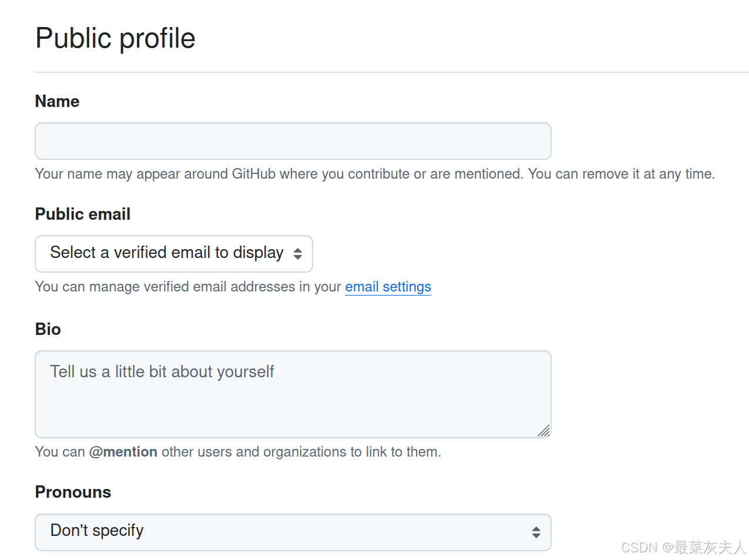Click "You can remove it at any time" sentence

(621, 174)
